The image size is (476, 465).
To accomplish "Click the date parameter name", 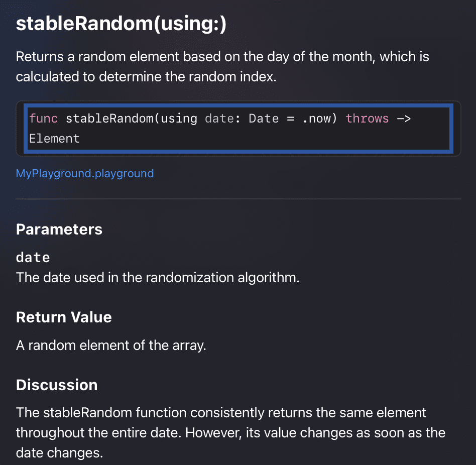I will pyautogui.click(x=33, y=258).
